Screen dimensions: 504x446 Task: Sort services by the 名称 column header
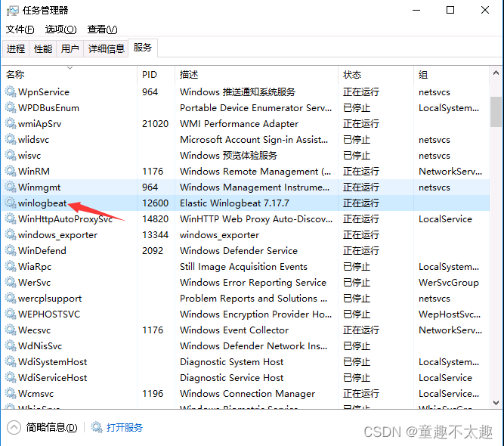click(x=70, y=75)
